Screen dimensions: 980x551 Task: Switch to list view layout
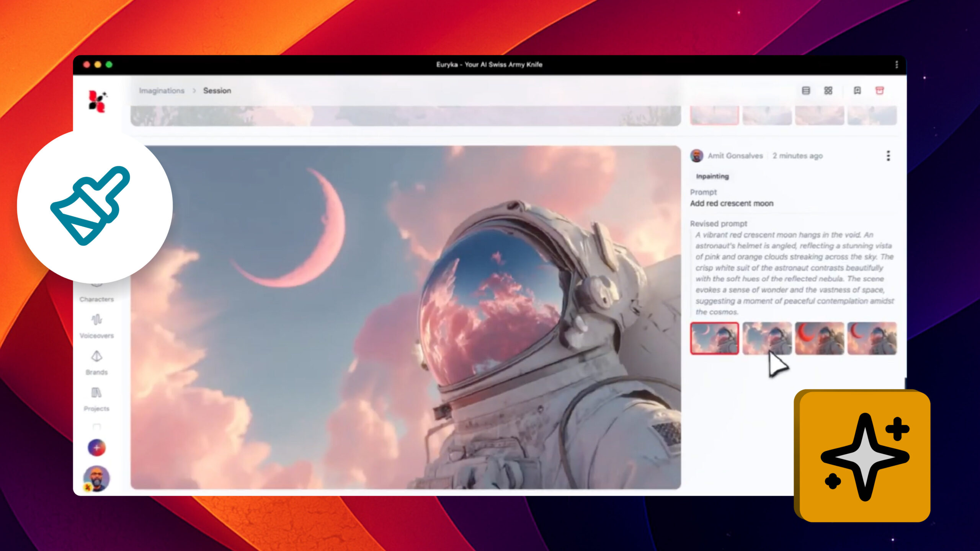tap(806, 91)
